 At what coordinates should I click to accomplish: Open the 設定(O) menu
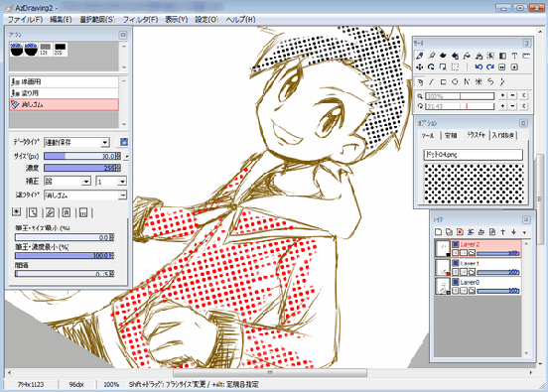click(206, 20)
